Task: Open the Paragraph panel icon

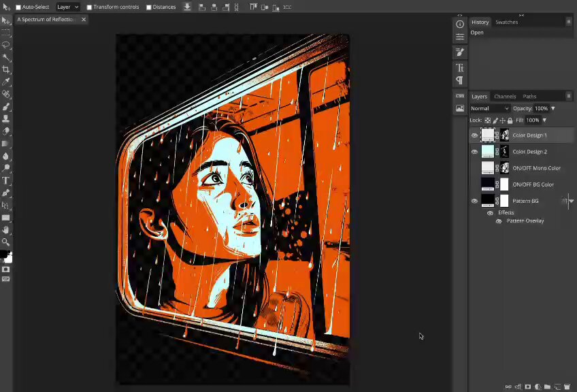Action: tap(459, 80)
